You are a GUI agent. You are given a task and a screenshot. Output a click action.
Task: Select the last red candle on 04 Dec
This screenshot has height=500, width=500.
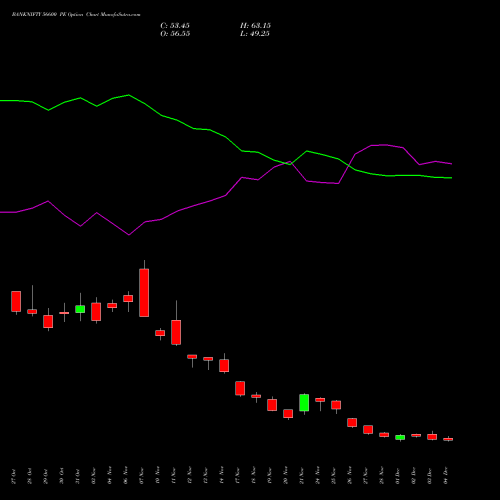[448, 439]
